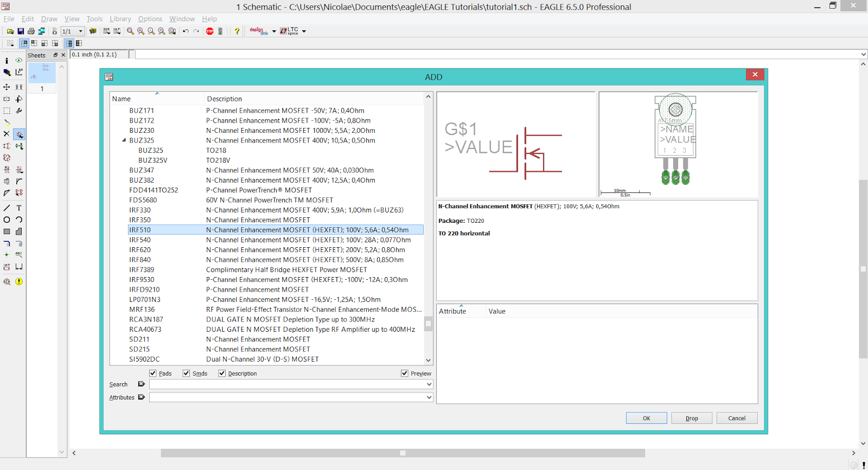This screenshot has height=470, width=868.
Task: Switch to board with the Board icon
Action: click(54, 31)
